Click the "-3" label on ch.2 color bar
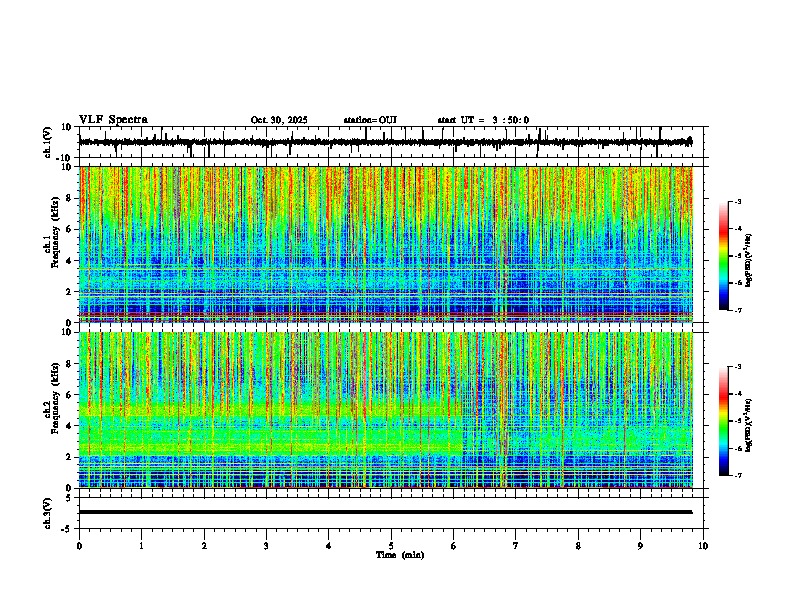The image size is (792, 612). point(737,367)
